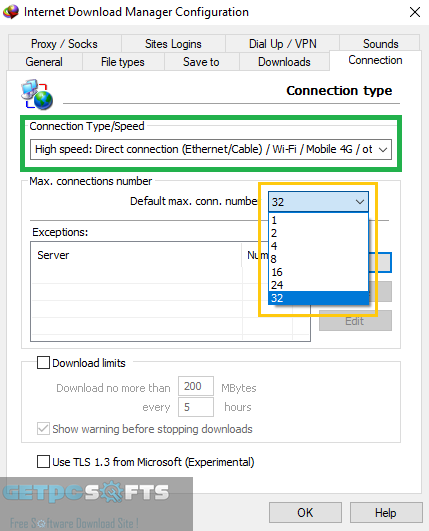Collapse the Default max. conn. number combo box

pos(318,202)
